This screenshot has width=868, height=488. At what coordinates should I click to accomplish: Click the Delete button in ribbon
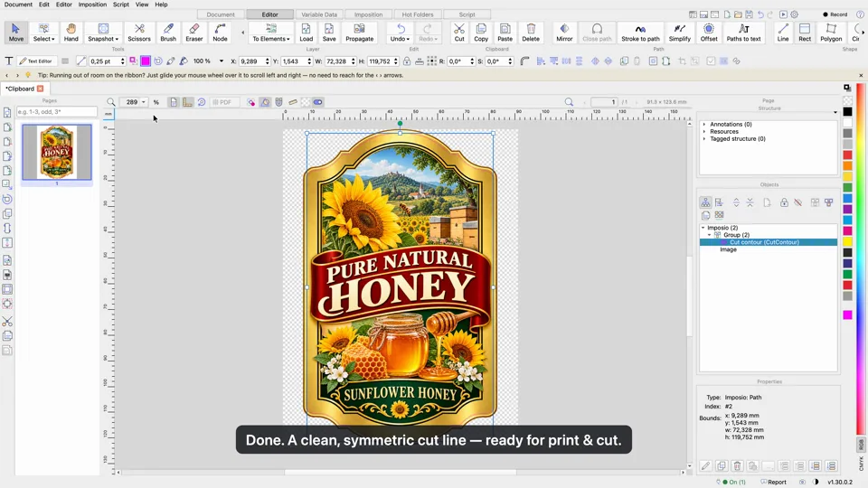coord(531,33)
